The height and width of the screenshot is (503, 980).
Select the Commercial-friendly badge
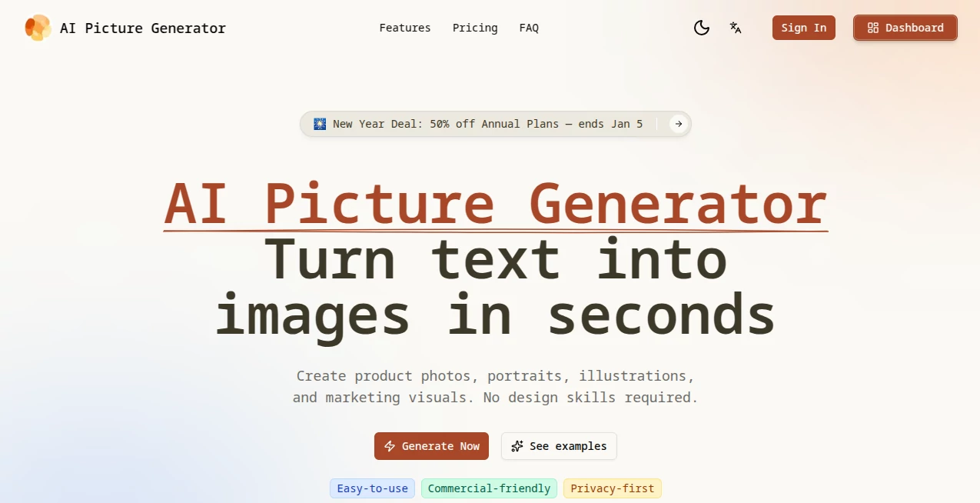click(x=489, y=488)
